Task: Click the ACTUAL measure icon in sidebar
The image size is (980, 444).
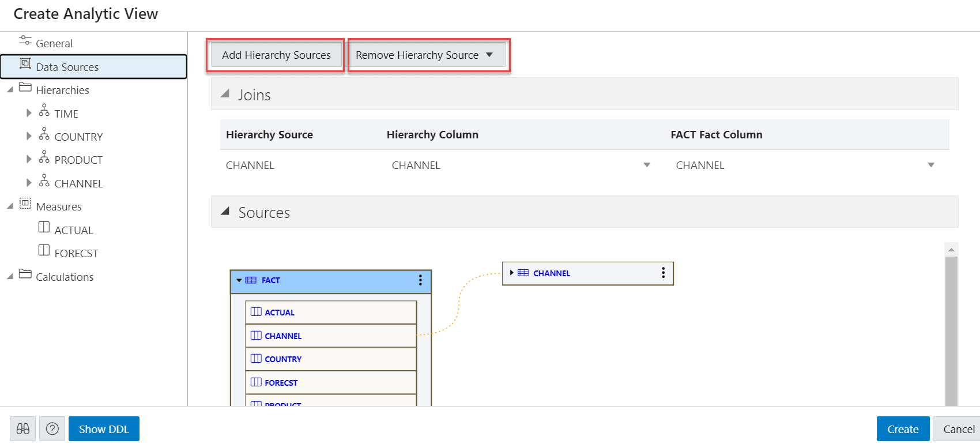Action: [x=44, y=227]
